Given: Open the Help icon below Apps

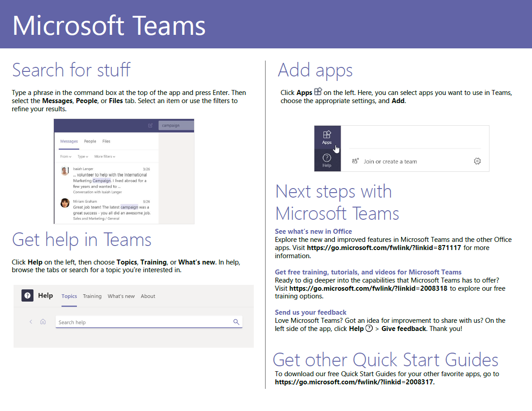Looking at the screenshot, I should coord(327,158).
